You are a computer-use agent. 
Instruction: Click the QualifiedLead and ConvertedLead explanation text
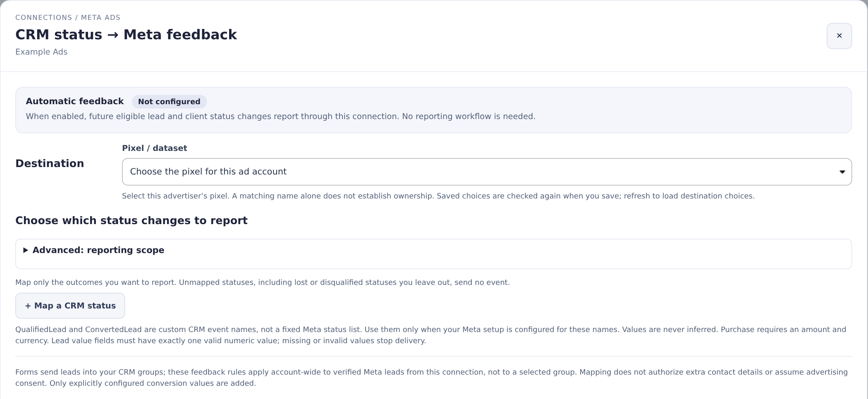pos(431,335)
